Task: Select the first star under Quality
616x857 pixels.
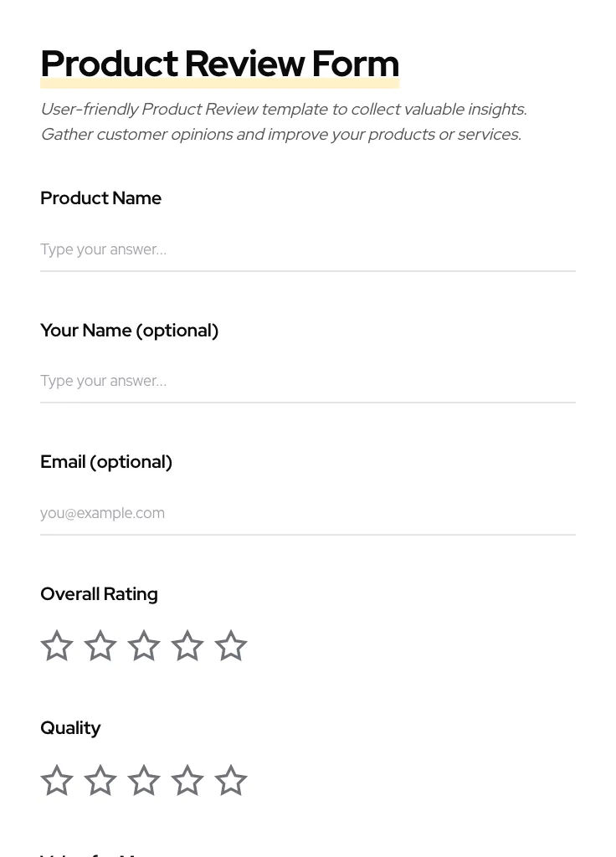Action: pos(57,780)
